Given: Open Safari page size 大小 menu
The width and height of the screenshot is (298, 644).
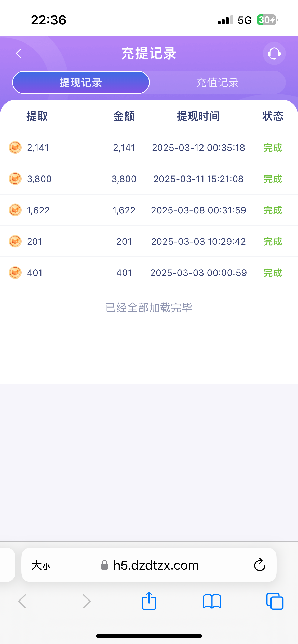Looking at the screenshot, I should click(x=41, y=566).
